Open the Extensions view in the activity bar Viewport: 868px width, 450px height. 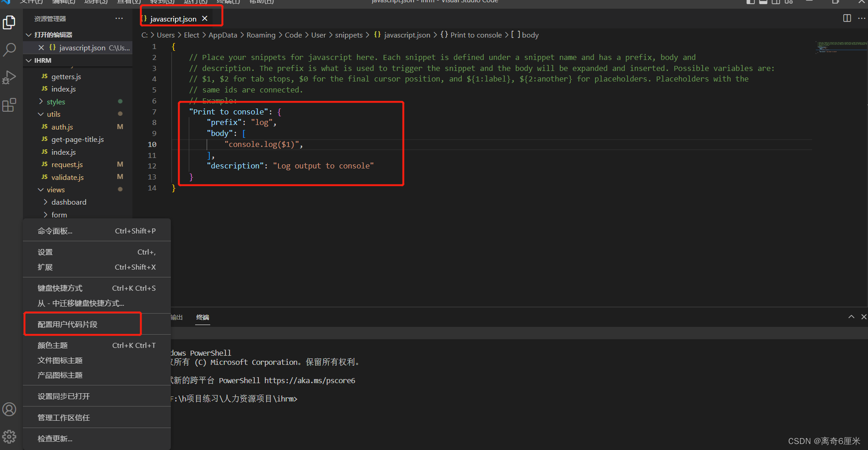(9, 105)
